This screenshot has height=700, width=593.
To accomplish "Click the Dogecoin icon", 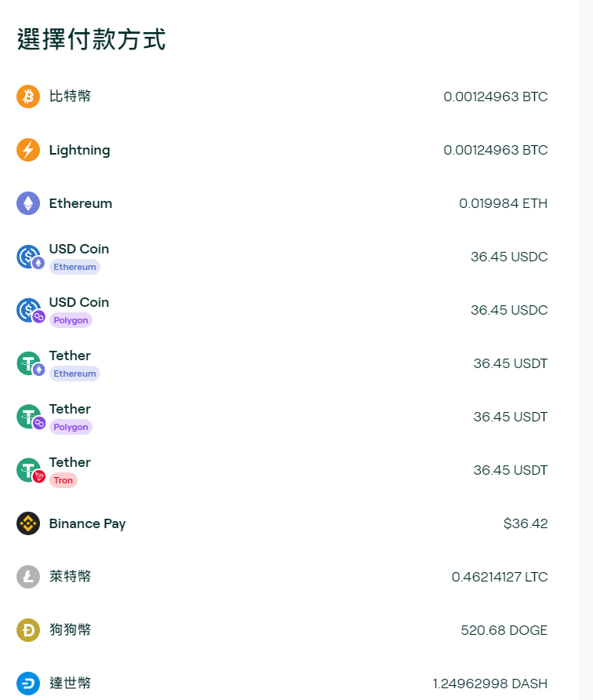I will [28, 630].
